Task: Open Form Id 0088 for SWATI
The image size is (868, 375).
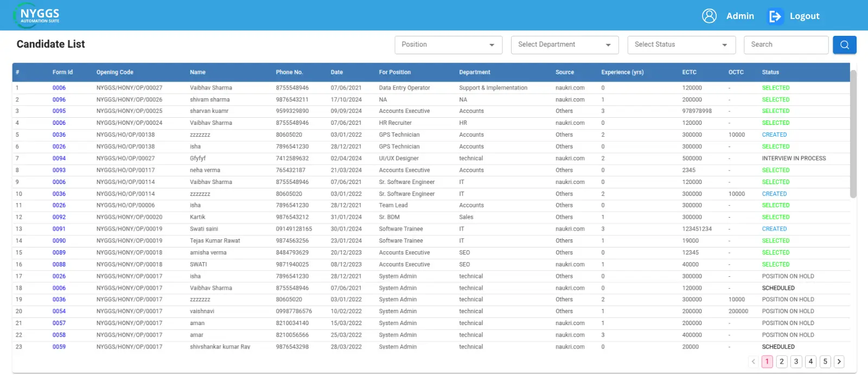Action: [x=59, y=265]
